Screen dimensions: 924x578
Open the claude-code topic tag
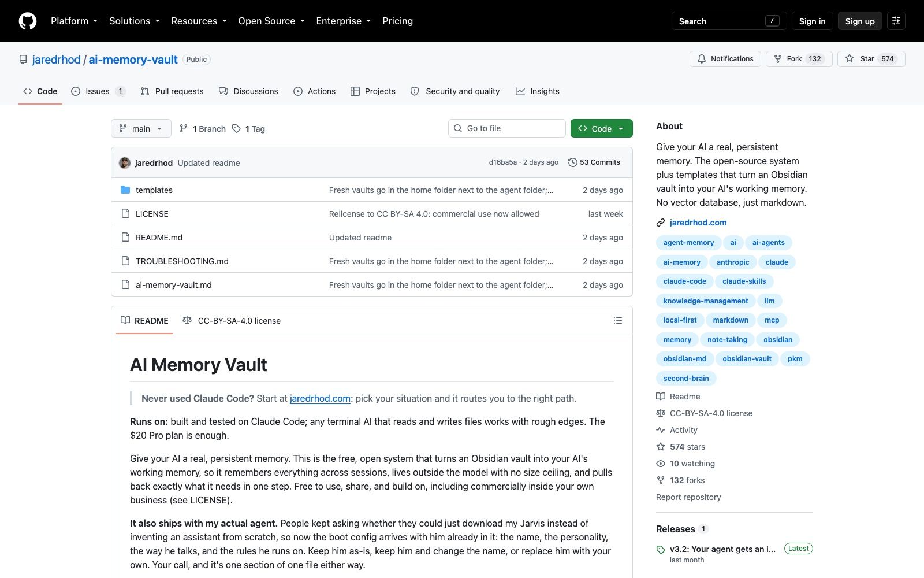[x=684, y=281]
